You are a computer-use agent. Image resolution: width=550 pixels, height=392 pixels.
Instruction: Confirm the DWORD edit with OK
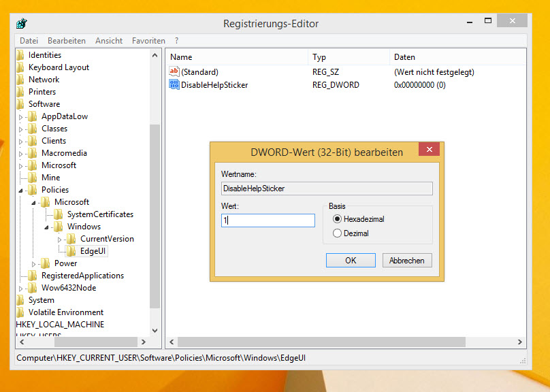351,260
